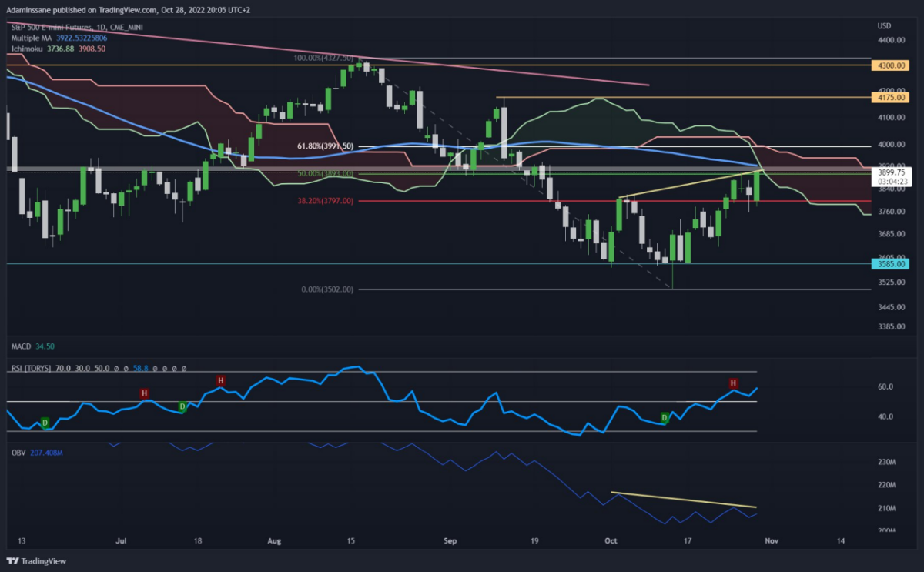Click the Jul label on the time axis
The height and width of the screenshot is (572, 924).
(121, 541)
